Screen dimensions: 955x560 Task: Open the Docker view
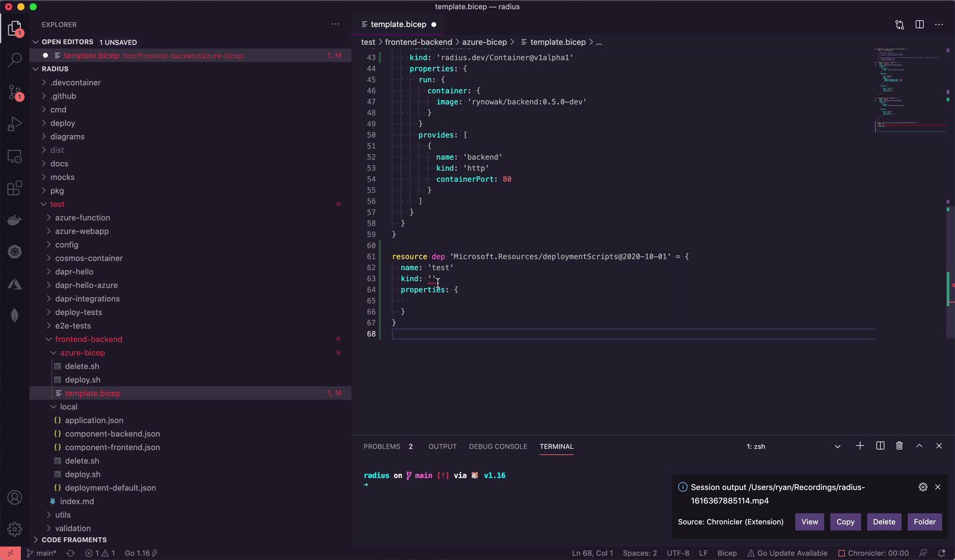coord(15,220)
